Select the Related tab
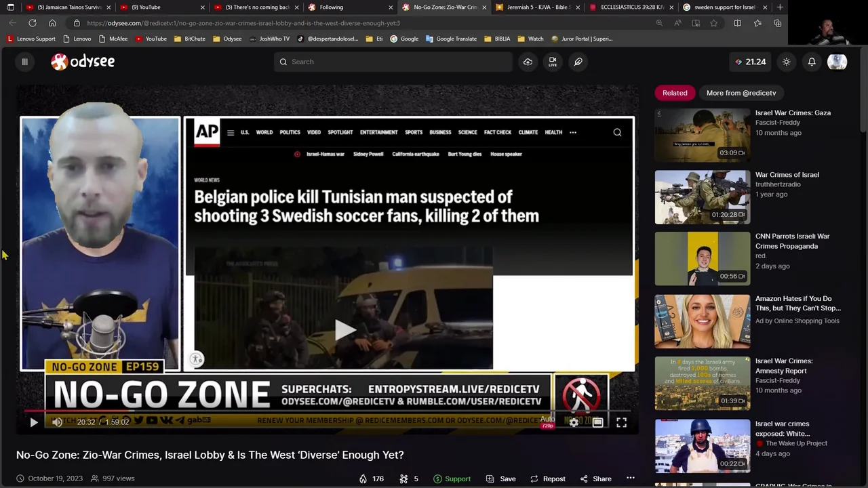 (675, 93)
